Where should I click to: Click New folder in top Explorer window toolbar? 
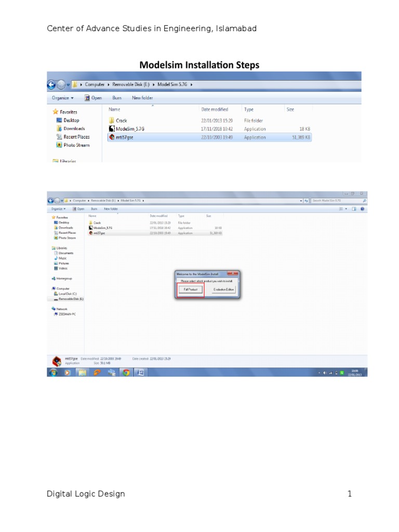[142, 98]
